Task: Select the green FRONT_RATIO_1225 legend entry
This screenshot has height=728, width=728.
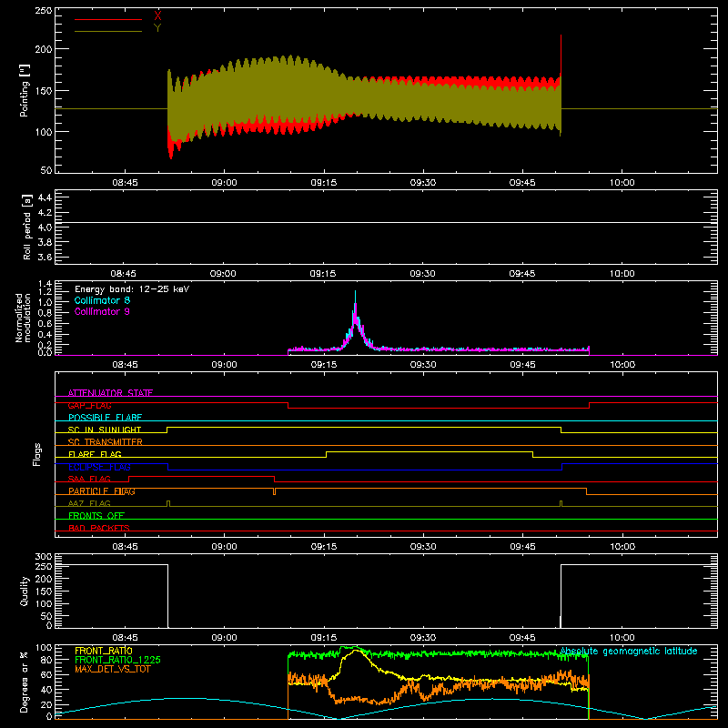Action: click(117, 660)
